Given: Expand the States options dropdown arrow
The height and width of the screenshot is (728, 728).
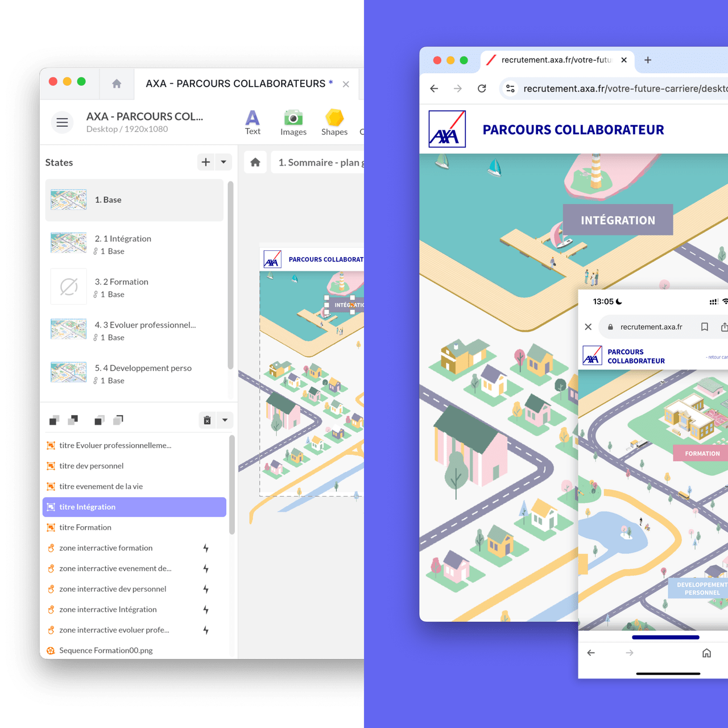Looking at the screenshot, I should (224, 162).
